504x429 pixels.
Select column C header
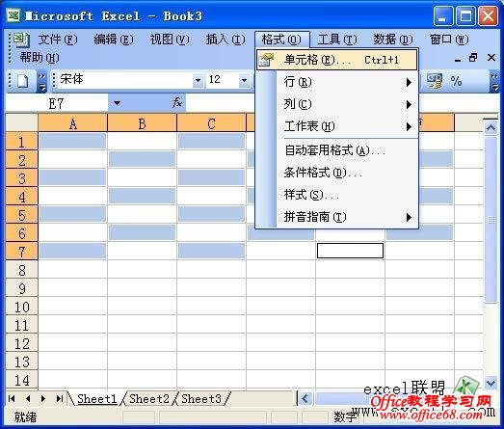tap(211, 123)
